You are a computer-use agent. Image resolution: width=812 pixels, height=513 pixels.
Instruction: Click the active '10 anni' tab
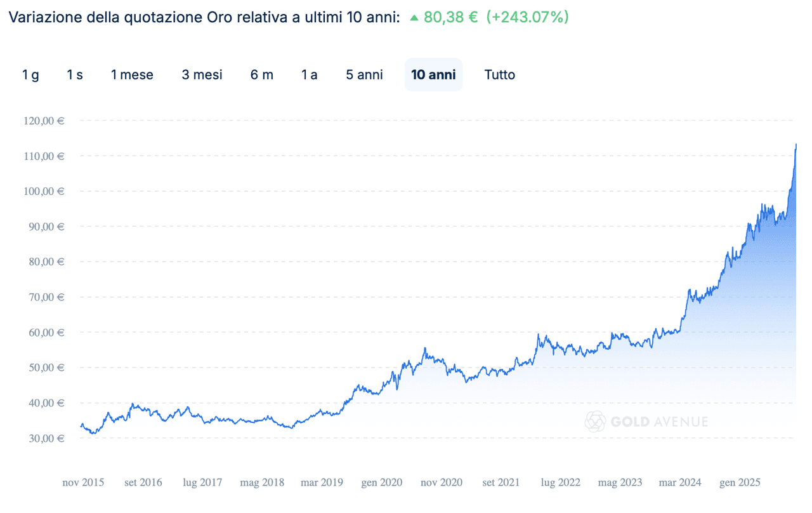pyautogui.click(x=433, y=74)
